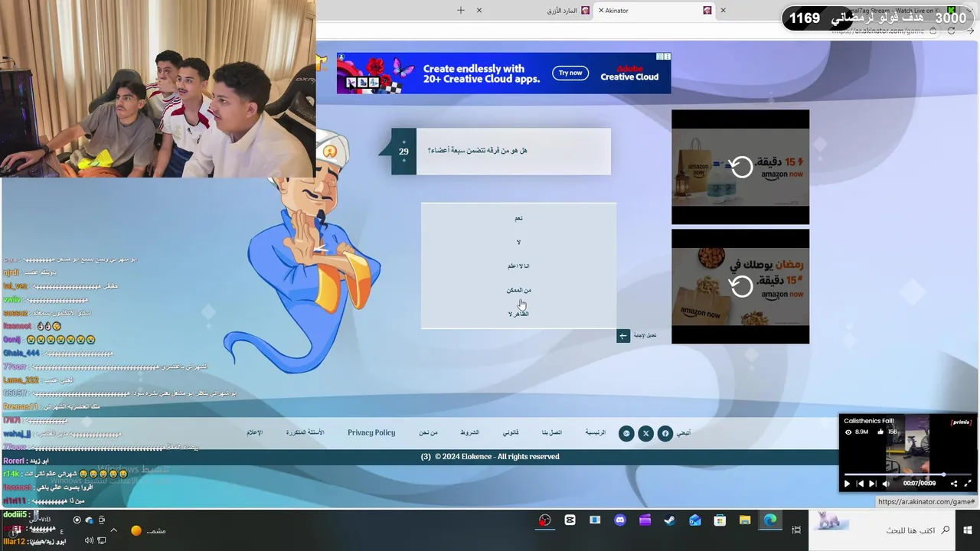Open the volume control in system tray
Screen dimensions: 980x551
tap(89, 541)
